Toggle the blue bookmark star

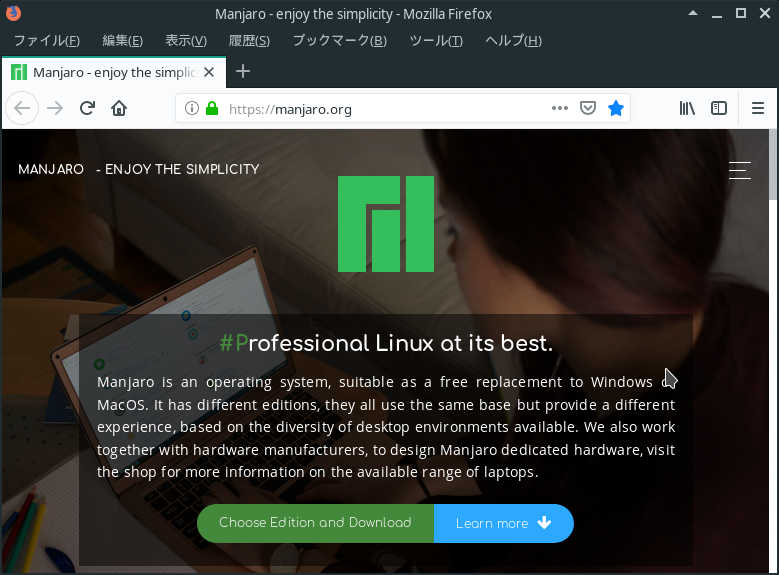point(616,108)
